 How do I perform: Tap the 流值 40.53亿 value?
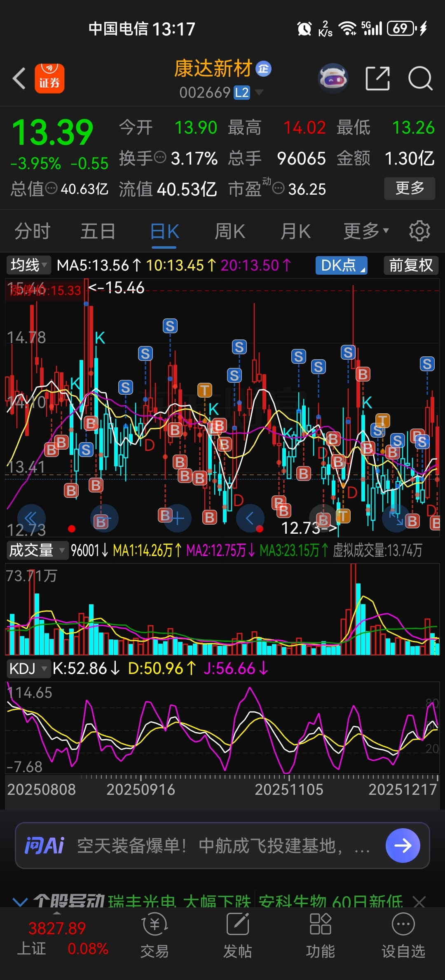point(187,189)
